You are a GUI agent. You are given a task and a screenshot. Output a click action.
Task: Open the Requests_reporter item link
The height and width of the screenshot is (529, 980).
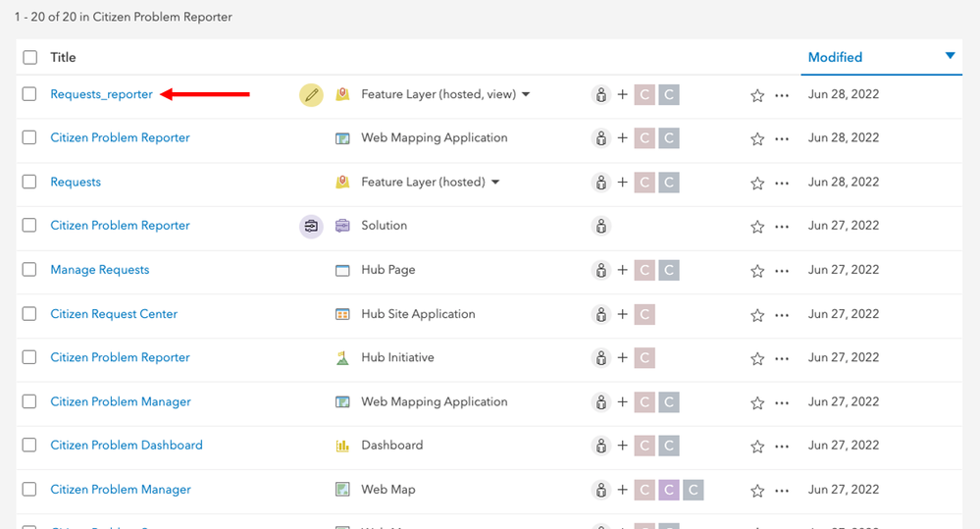(x=101, y=94)
